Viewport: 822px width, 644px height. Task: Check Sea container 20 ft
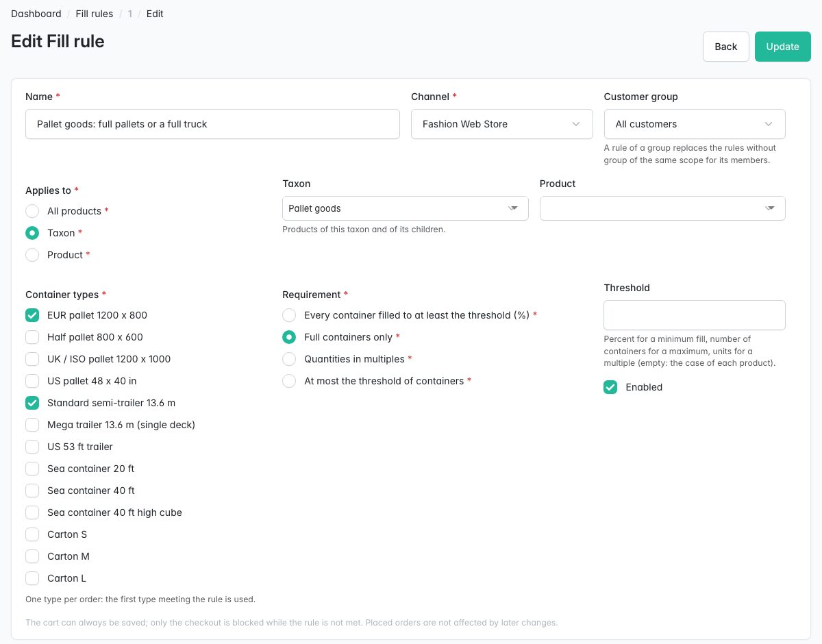coord(32,469)
